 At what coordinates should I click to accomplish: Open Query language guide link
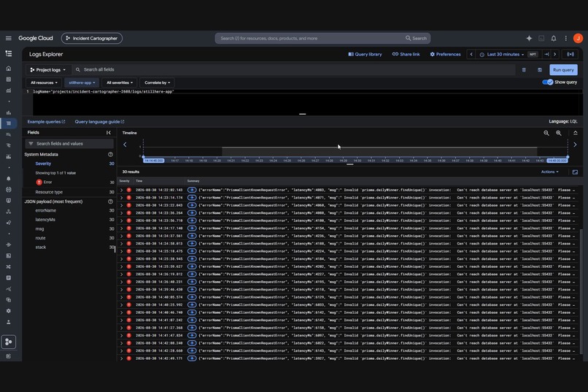coord(99,121)
